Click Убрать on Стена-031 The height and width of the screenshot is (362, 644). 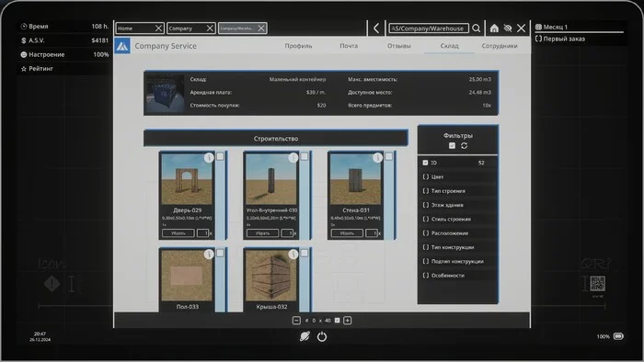347,232
